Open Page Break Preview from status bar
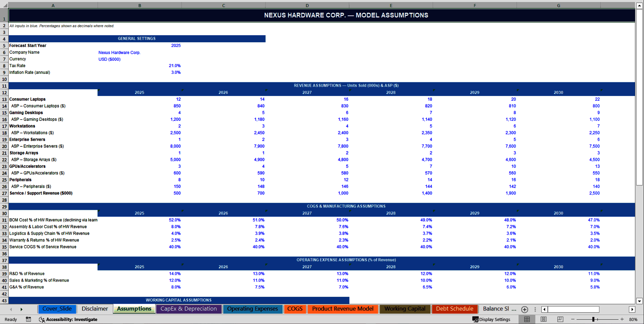644x324 pixels. (x=559, y=319)
